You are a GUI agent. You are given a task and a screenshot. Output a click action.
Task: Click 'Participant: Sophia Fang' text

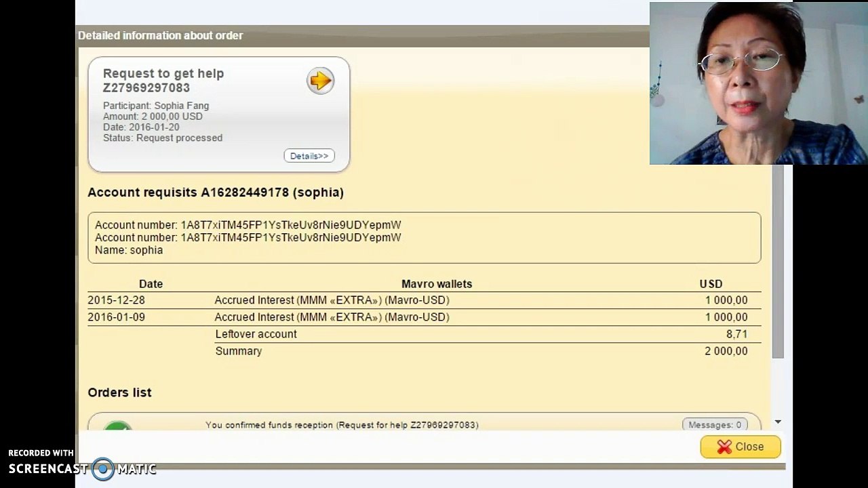pos(156,106)
